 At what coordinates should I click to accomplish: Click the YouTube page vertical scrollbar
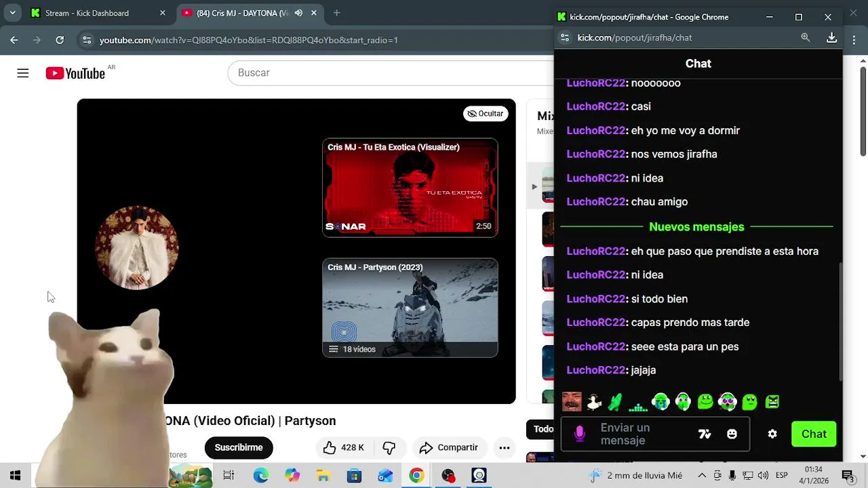pos(863,112)
